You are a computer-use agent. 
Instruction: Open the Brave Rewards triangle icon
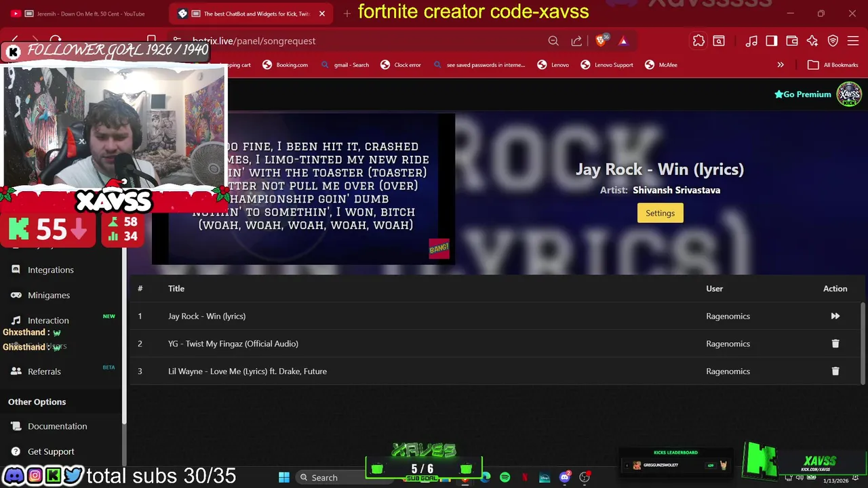coord(623,41)
